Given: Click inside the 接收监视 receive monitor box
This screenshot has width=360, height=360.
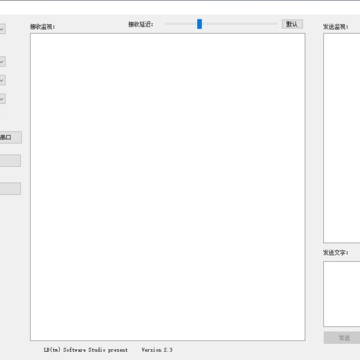Looking at the screenshot, I should [168, 187].
